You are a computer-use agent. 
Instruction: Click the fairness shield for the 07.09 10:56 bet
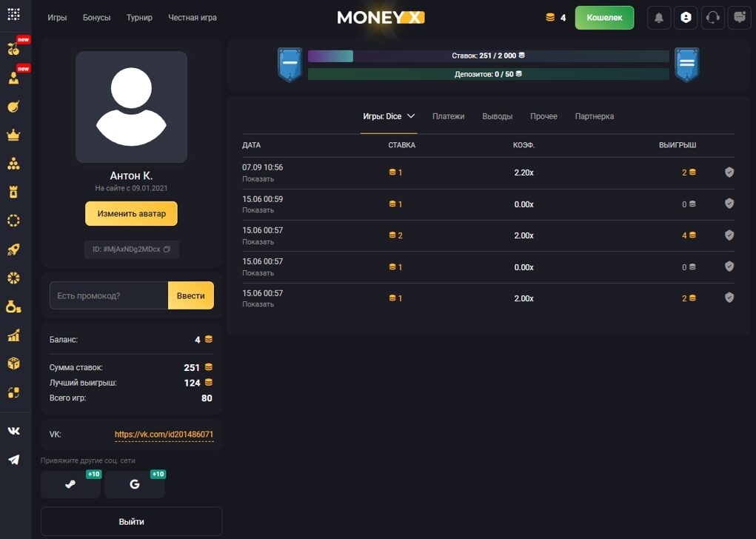pos(729,172)
